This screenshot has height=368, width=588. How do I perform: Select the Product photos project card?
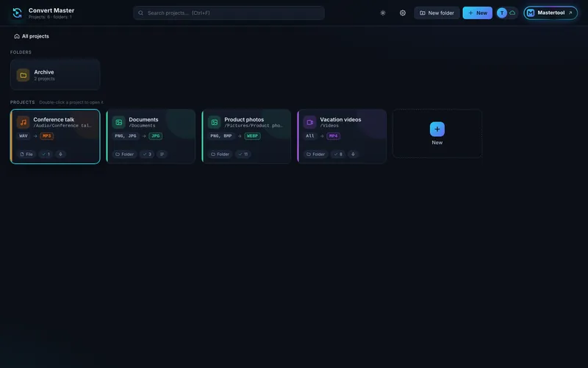246,136
